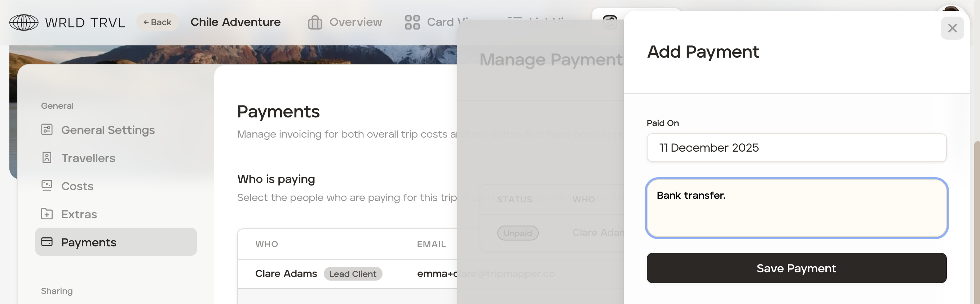The width and height of the screenshot is (980, 304).
Task: Click the Unpaid status badge
Action: click(518, 233)
